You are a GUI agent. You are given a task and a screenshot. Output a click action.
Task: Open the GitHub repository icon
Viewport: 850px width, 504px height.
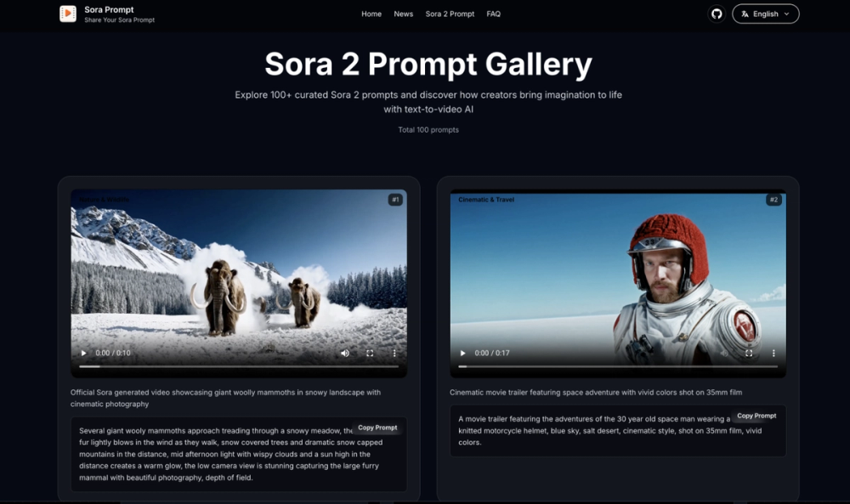tap(717, 14)
